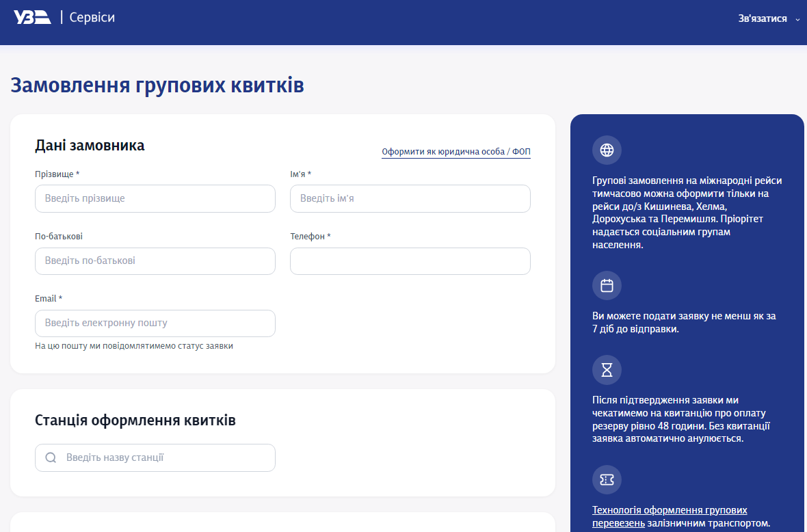Focus the Email input field
Screen dimensions: 807x532
[155, 323]
